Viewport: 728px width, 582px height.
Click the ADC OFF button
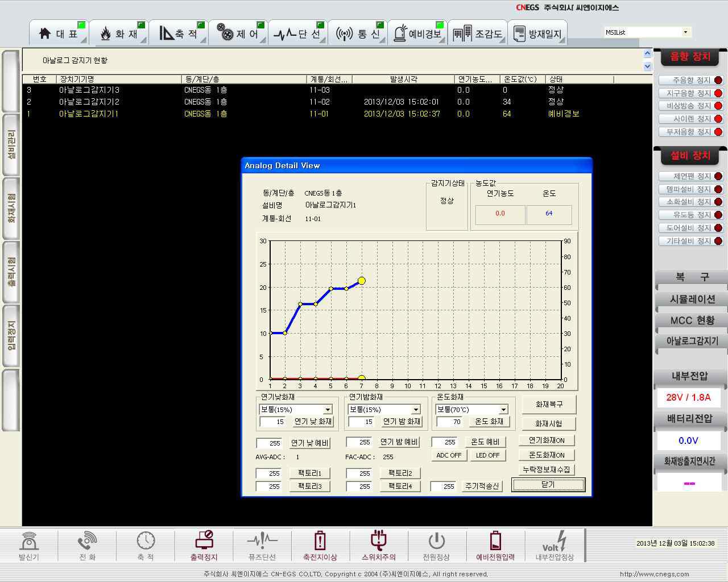coord(449,455)
